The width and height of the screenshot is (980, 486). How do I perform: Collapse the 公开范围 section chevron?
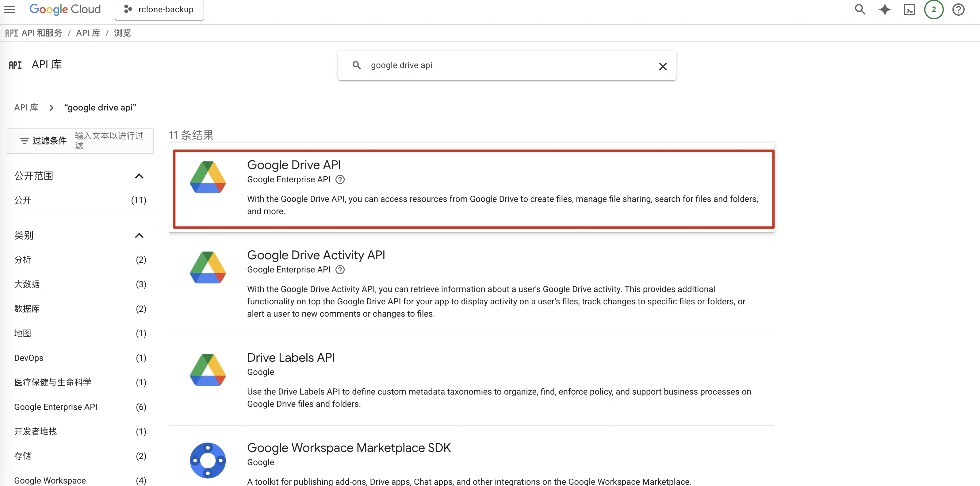click(x=139, y=176)
